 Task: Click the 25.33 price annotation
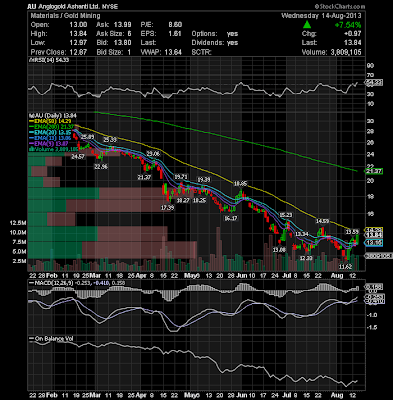(110, 140)
